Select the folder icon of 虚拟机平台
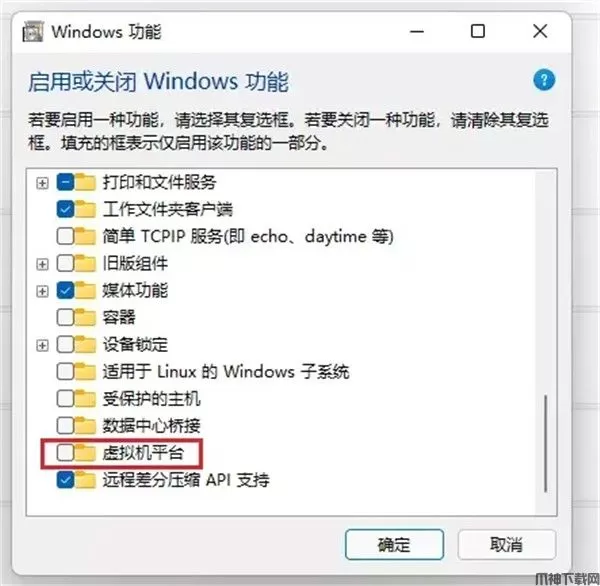600x586 pixels. (85, 453)
